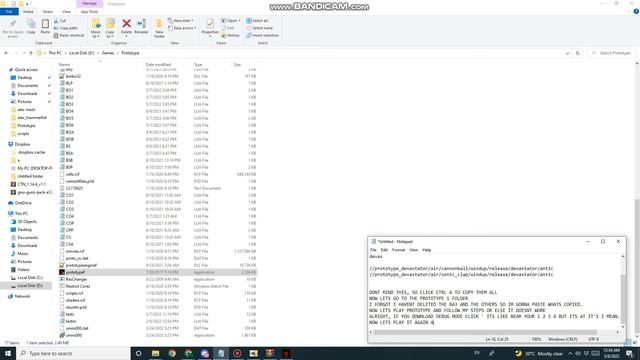Refresh the folder with the address bar refresh icon
Screen dimensions: 640x360
click(x=578, y=53)
